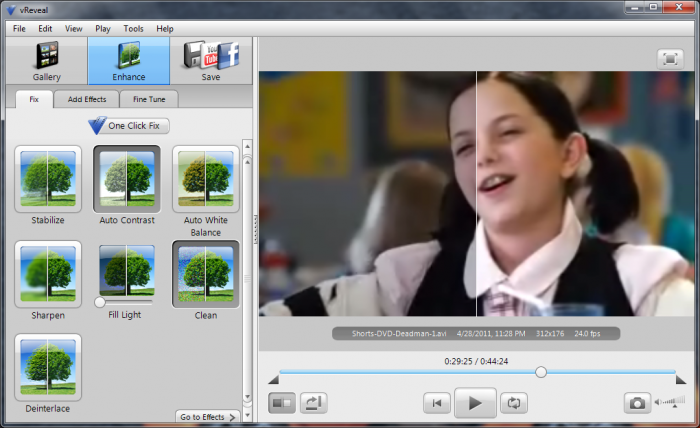Disable the Clean enhancement
The width and height of the screenshot is (700, 428).
click(206, 275)
